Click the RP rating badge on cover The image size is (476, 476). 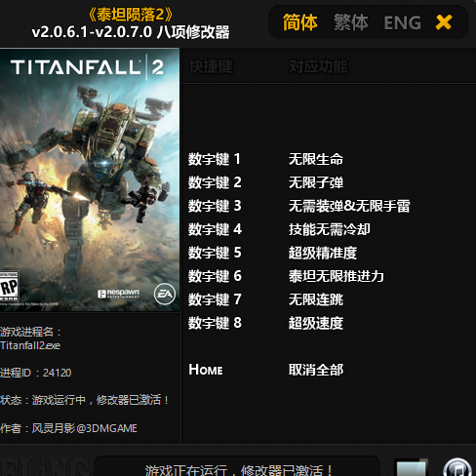tap(9, 287)
